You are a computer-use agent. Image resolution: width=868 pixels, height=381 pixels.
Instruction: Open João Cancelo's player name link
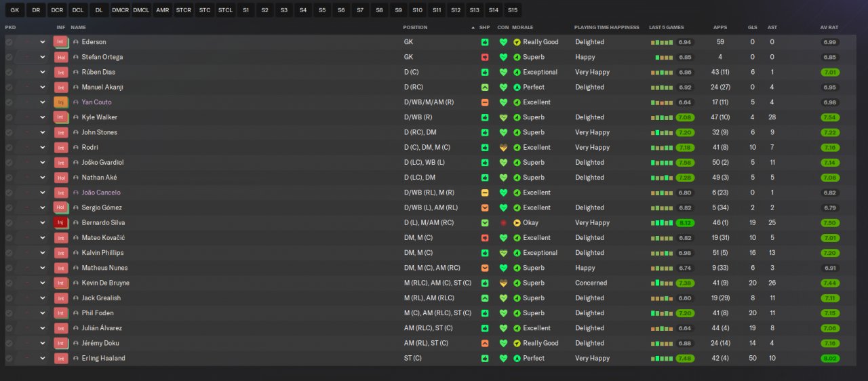pos(101,193)
